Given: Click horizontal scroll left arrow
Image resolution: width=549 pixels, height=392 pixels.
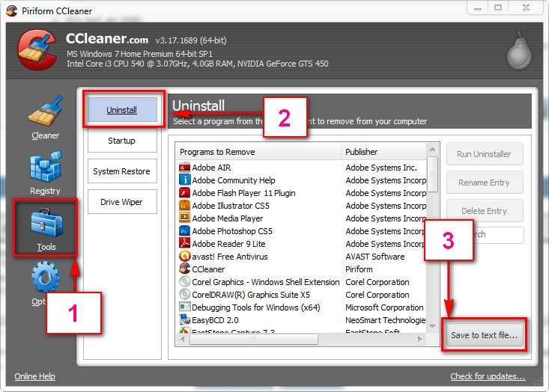Looking at the screenshot, I should click(x=183, y=339).
